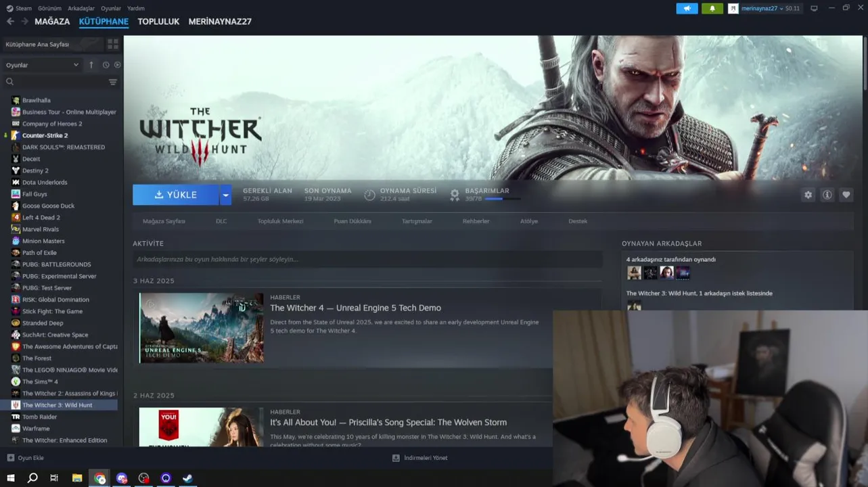Open the Yardım menu

pos(136,8)
